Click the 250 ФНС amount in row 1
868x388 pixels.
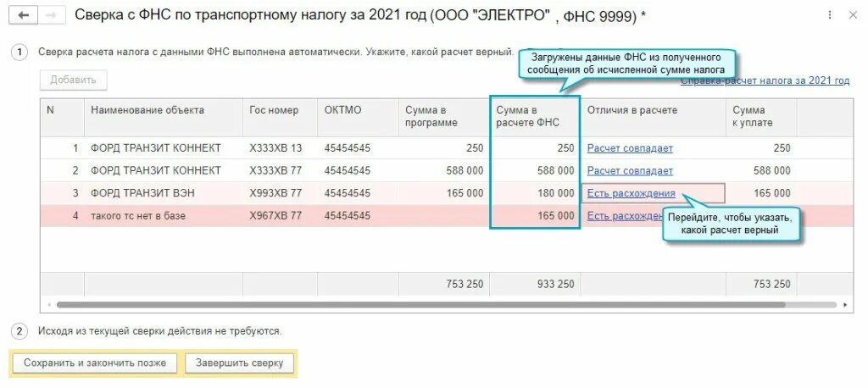pyautogui.click(x=536, y=148)
